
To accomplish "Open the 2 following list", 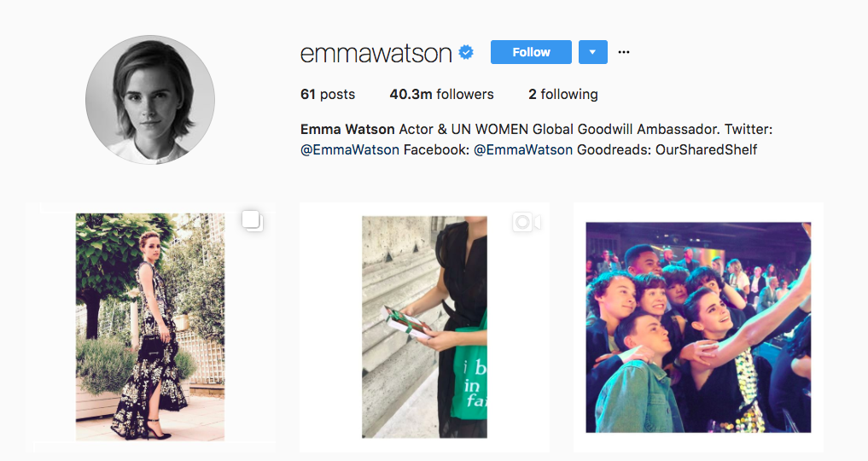I will (563, 95).
